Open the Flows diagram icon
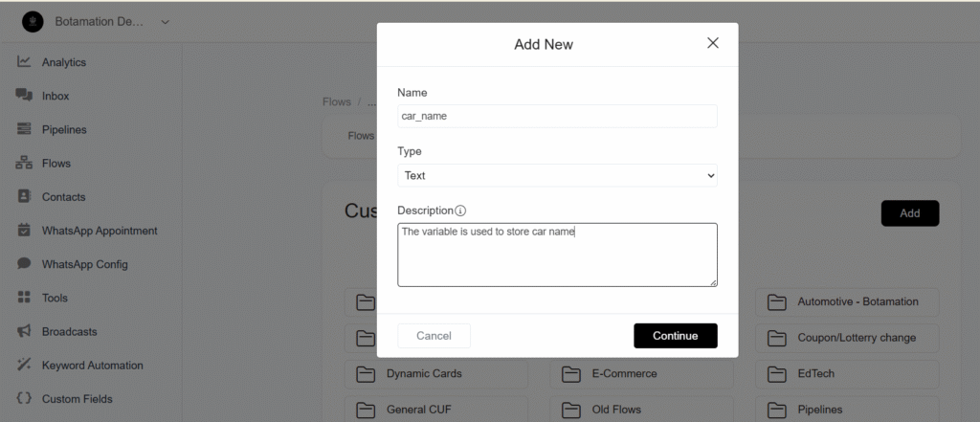 24,163
